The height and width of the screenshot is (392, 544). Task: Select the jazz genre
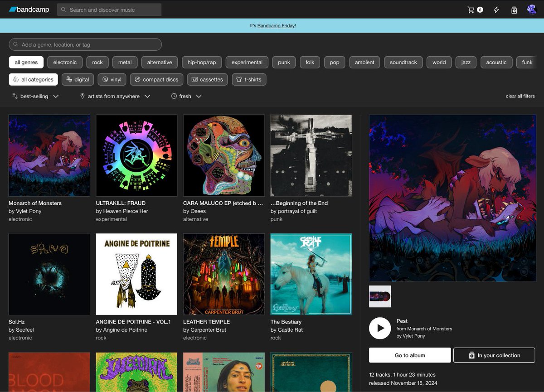click(x=466, y=62)
